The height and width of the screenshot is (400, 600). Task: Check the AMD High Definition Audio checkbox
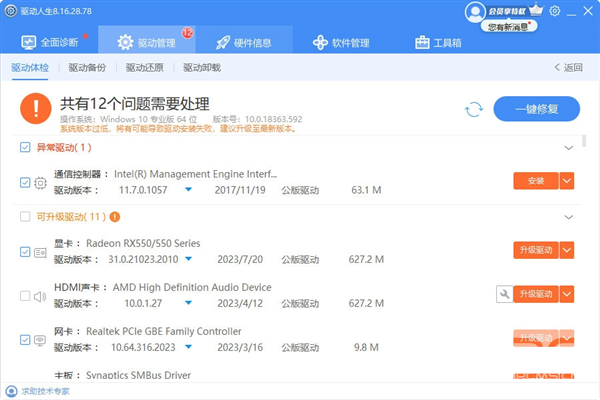point(25,296)
